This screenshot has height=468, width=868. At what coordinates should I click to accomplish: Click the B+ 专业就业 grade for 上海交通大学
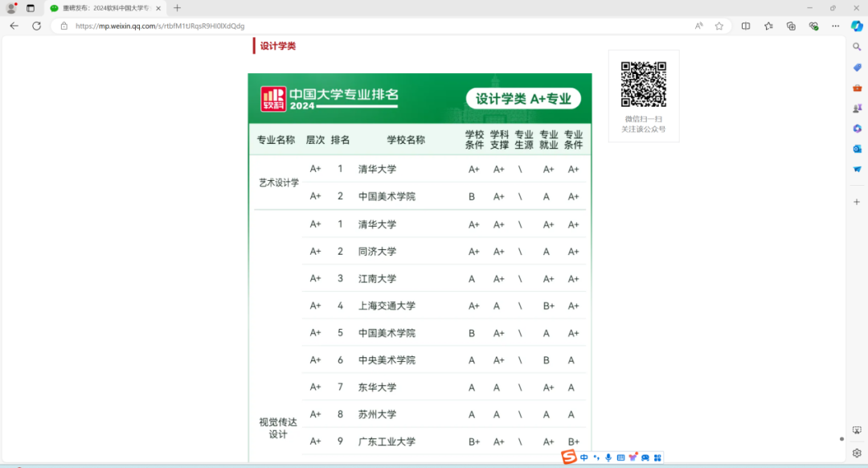point(549,306)
